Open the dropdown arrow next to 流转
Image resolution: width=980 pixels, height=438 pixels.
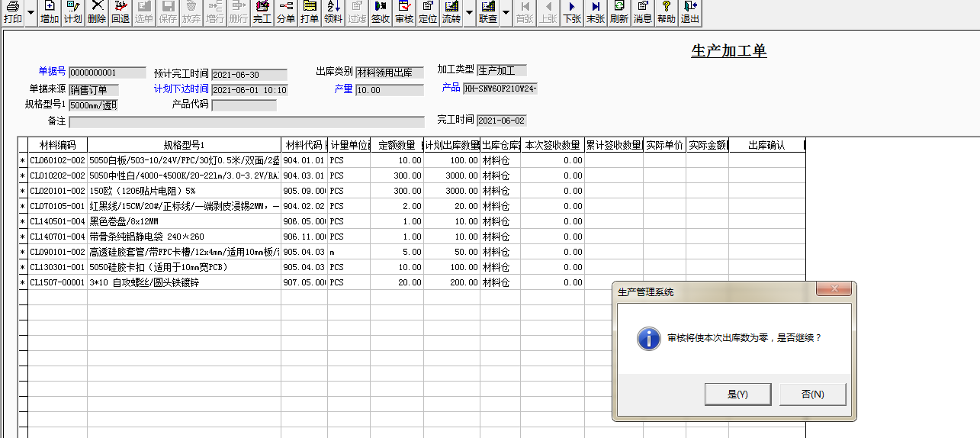click(x=468, y=12)
